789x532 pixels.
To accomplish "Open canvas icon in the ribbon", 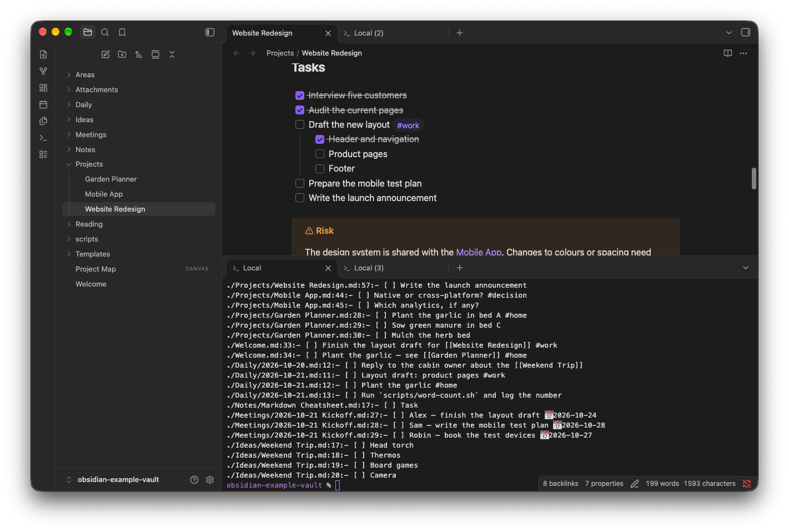I will 43,88.
